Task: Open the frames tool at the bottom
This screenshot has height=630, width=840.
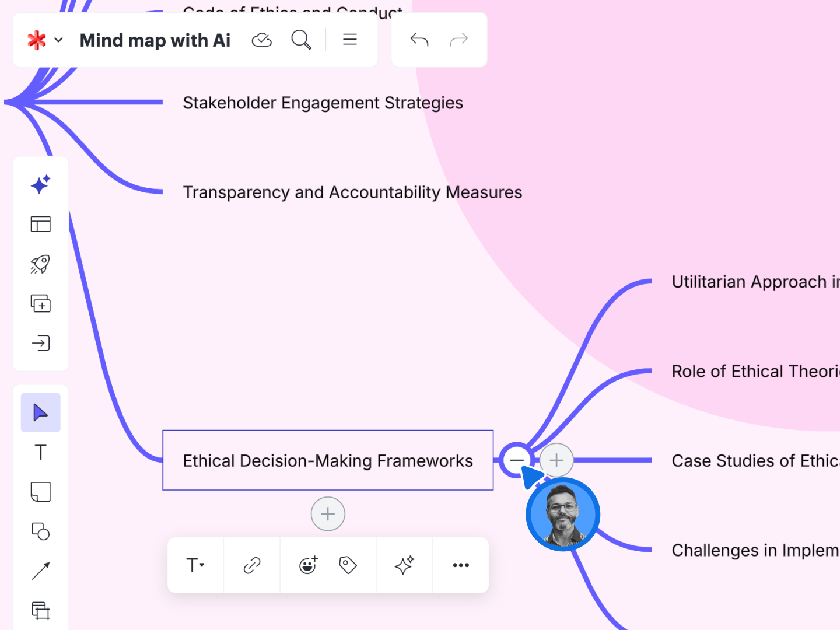Action: click(x=40, y=611)
